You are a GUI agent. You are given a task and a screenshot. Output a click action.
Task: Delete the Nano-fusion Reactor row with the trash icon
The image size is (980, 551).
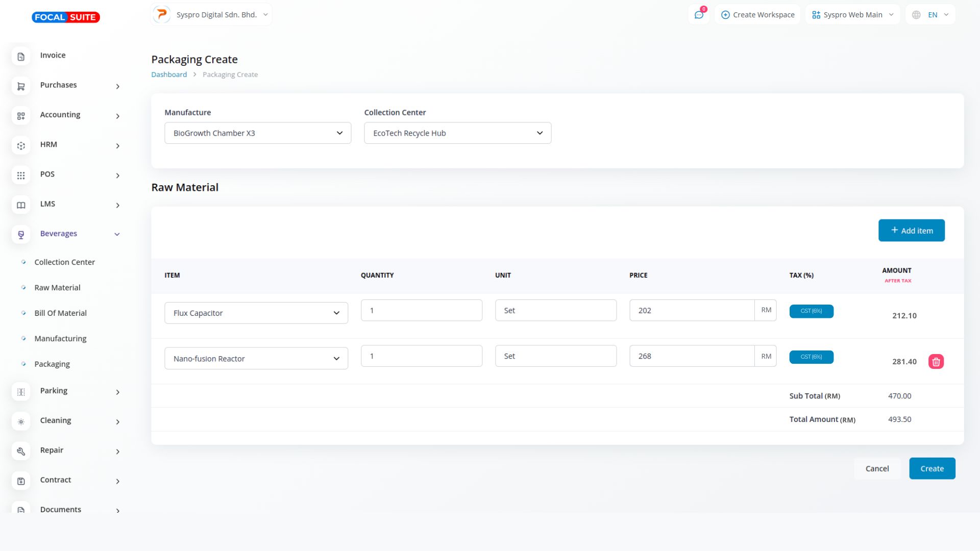point(936,362)
